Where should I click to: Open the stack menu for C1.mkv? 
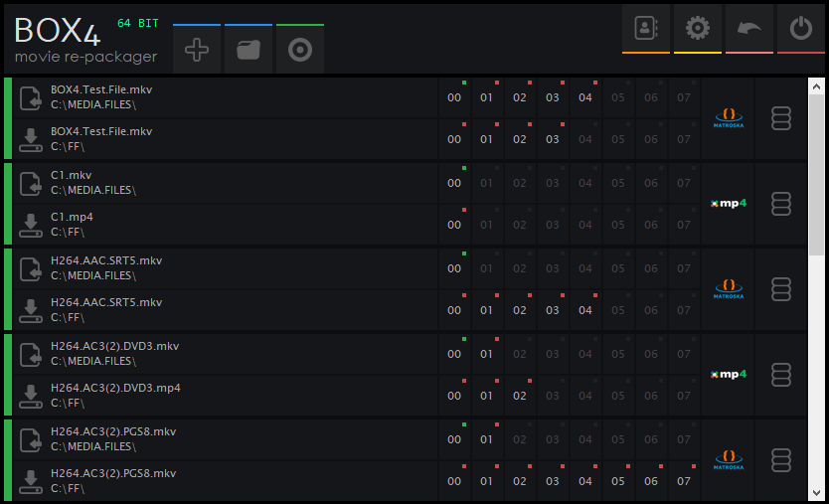tap(780, 204)
